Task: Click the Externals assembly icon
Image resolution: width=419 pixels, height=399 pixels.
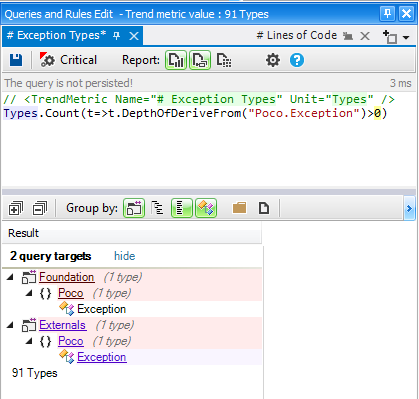Action: [x=29, y=325]
